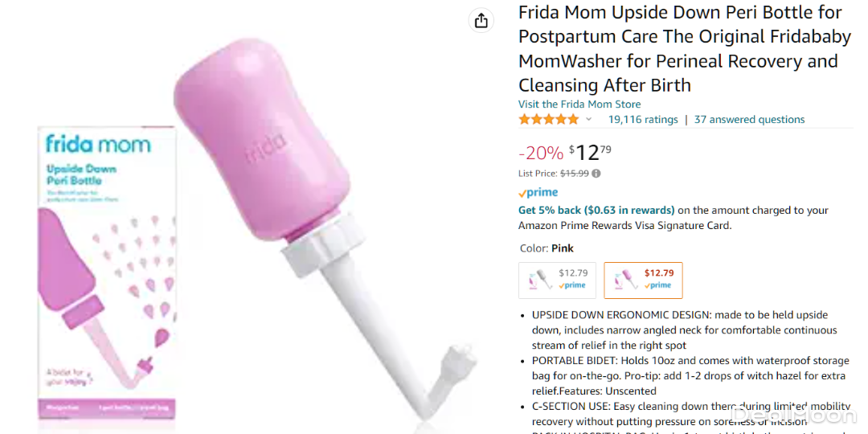
Task: Click the five-star rating icons
Action: [548, 120]
